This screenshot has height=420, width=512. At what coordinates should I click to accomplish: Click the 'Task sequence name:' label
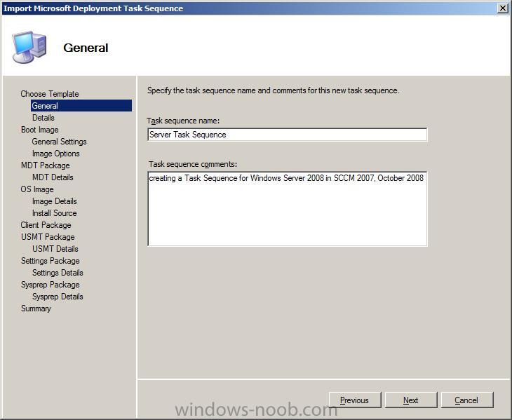(183, 121)
